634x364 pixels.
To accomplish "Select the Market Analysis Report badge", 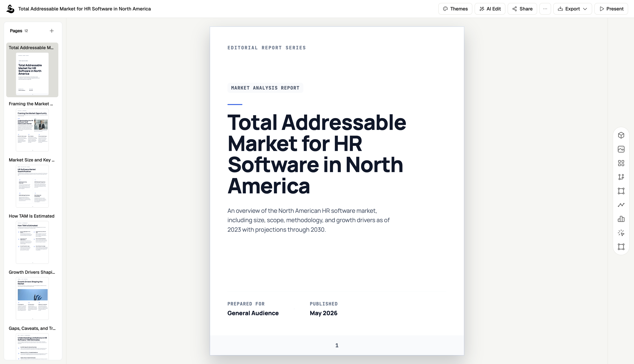I will pos(265,88).
